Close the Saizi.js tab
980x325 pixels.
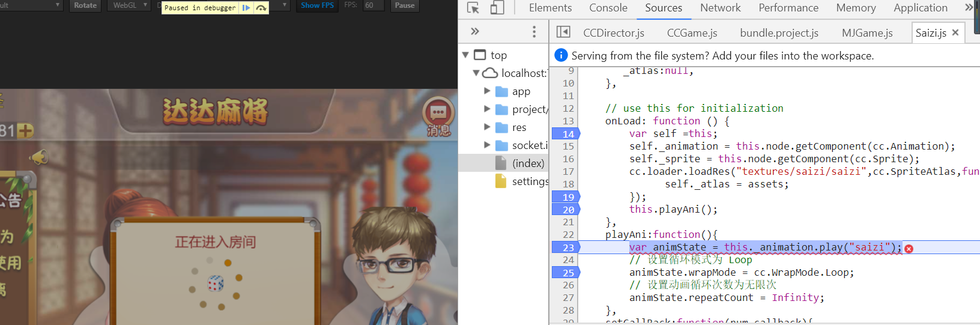click(x=955, y=32)
